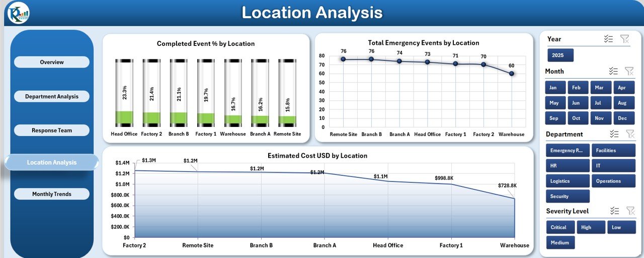Toggle multi-select icon on Year slicer
The height and width of the screenshot is (258, 644).
608,39
